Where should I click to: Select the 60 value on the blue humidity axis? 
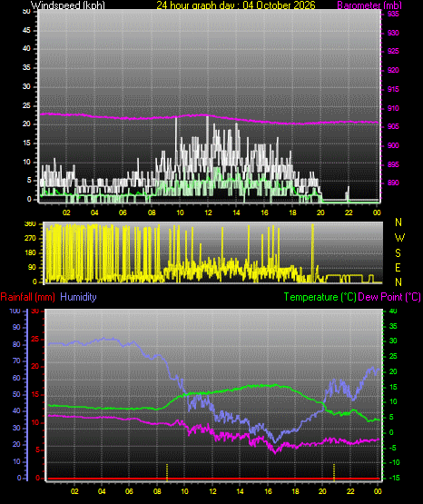tap(16, 379)
